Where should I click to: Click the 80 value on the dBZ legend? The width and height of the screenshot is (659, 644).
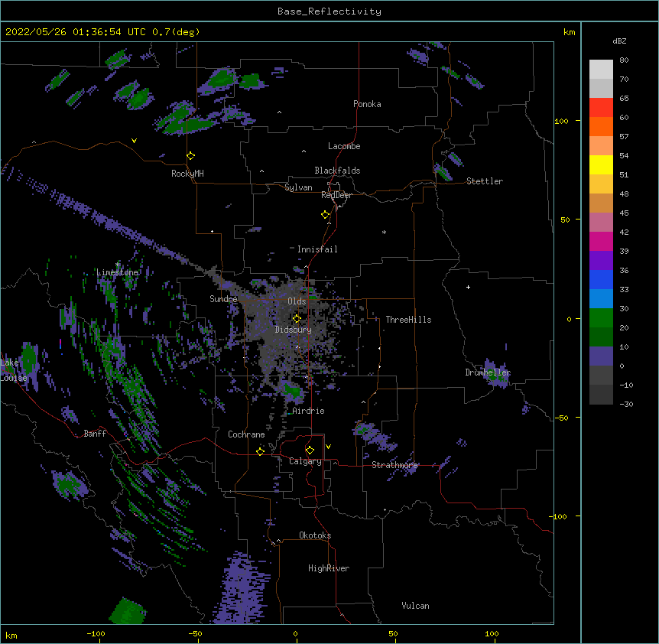click(x=624, y=60)
